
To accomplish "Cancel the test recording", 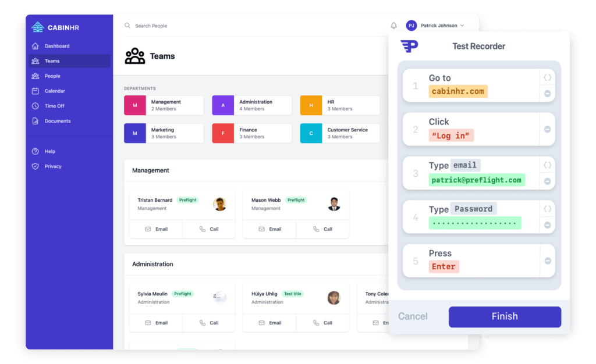I will tap(413, 316).
